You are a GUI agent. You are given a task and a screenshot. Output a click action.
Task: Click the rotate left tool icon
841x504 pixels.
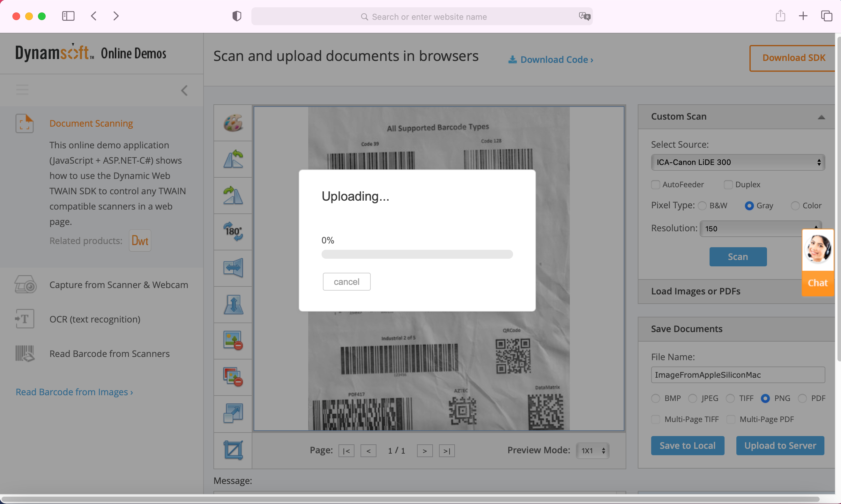[233, 159]
